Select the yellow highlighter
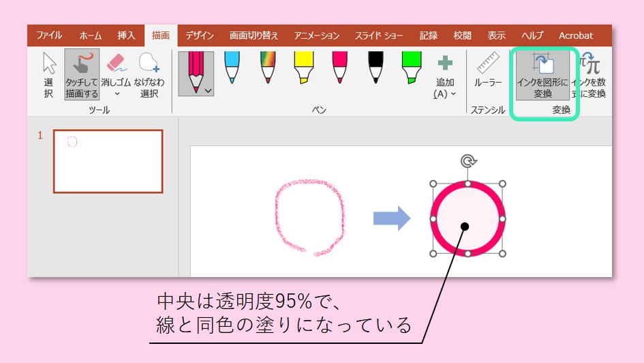 click(303, 68)
